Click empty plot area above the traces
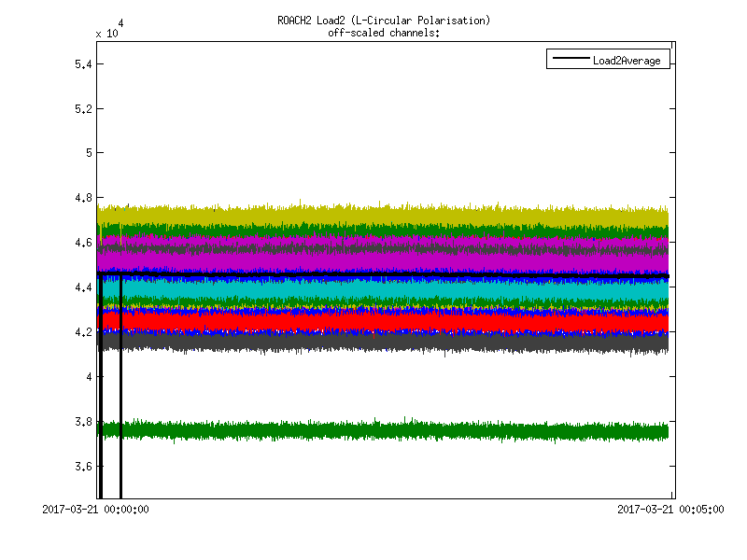Viewport: 747px width, 560px height. point(373,121)
